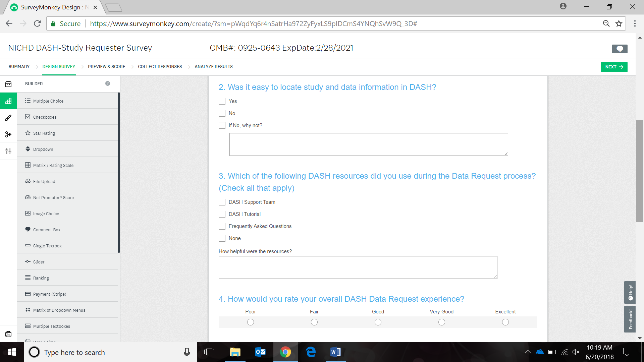Open the Logic branching sidebar icon
Screen dimensions: 644x362
[x=8, y=134]
